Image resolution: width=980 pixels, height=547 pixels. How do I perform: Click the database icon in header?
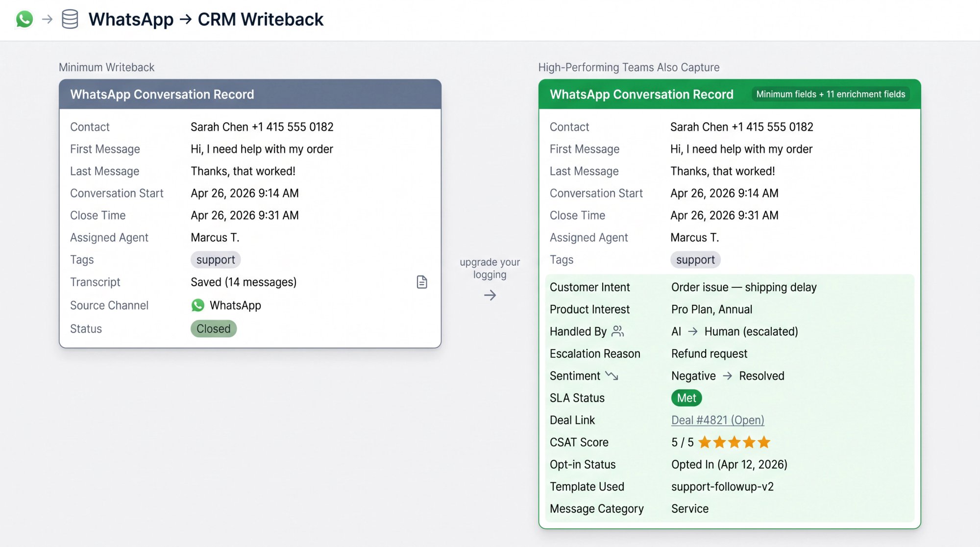point(70,19)
